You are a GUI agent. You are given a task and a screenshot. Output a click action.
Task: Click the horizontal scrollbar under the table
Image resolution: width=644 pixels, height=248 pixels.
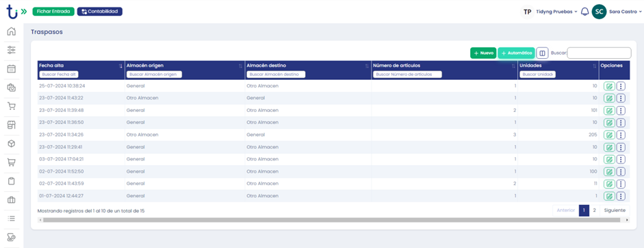coord(331,220)
